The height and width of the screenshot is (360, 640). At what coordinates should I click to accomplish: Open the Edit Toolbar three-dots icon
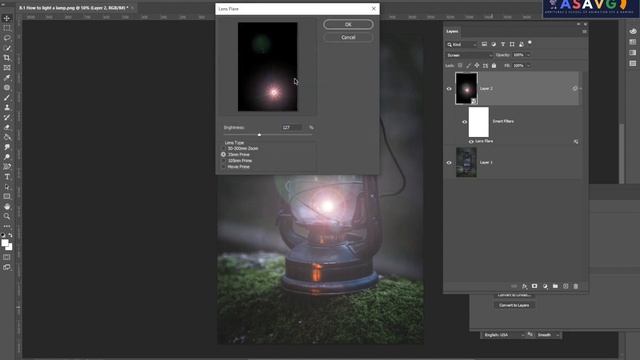pos(7,226)
